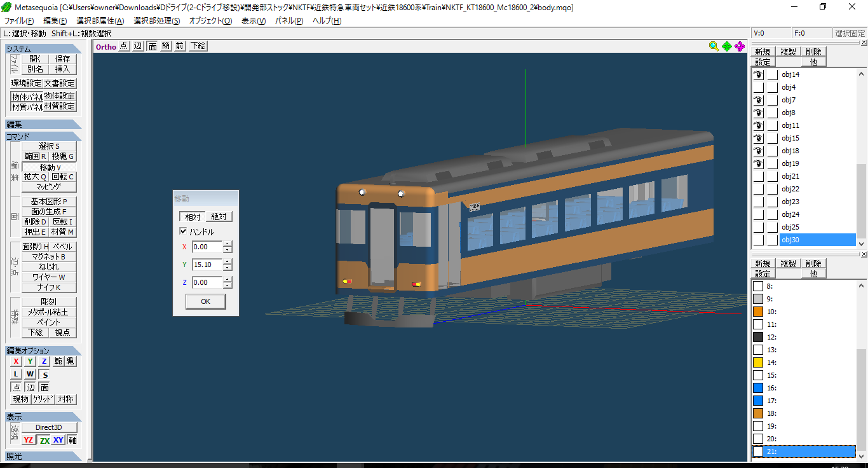The width and height of the screenshot is (868, 468).
Task: Hide obj15 using its eye icon
Action: coord(758,138)
